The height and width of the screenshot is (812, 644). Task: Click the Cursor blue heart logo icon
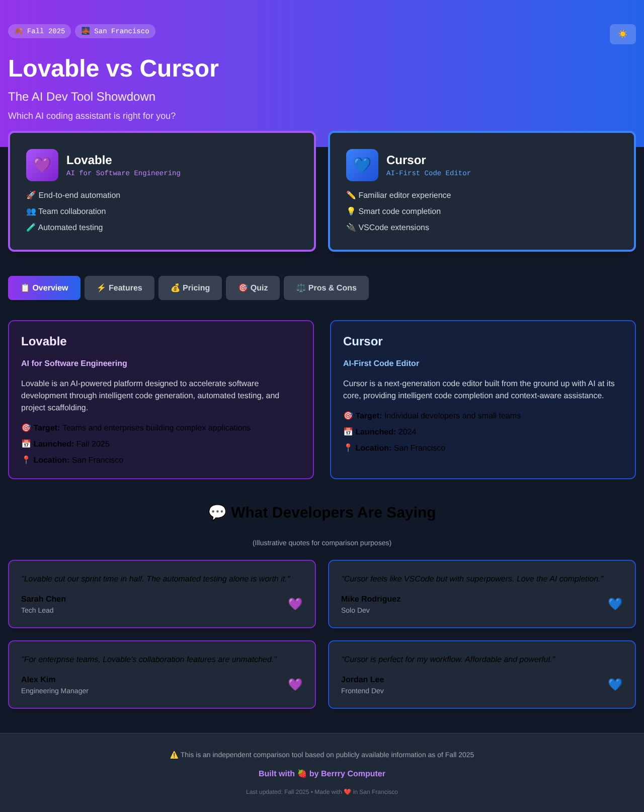tap(362, 165)
